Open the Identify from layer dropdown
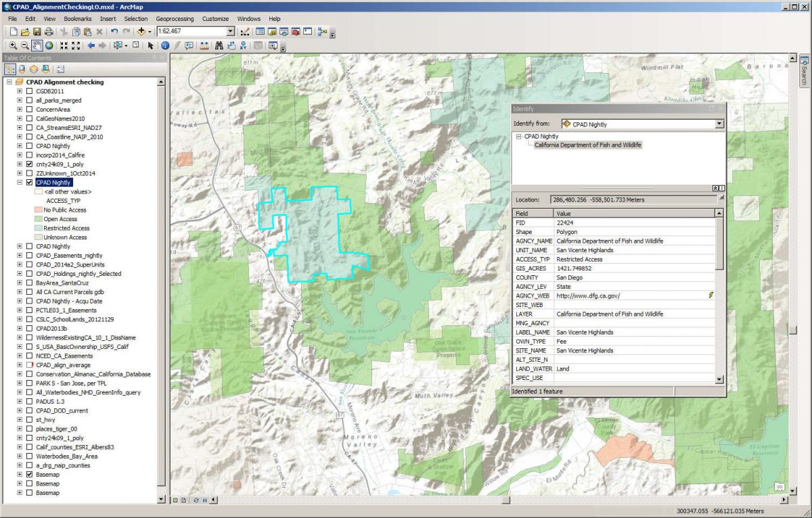Image resolution: width=812 pixels, height=518 pixels. (x=719, y=124)
